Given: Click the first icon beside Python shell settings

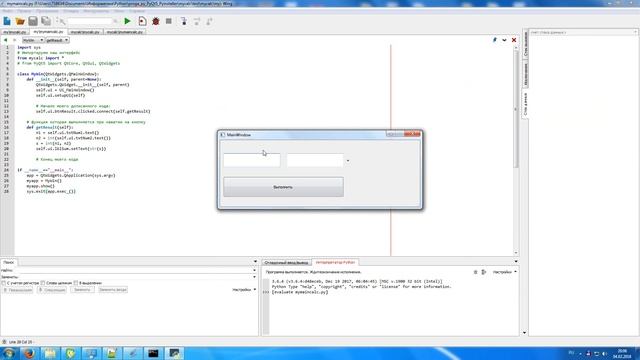Looking at the screenshot, I should 475,272.
